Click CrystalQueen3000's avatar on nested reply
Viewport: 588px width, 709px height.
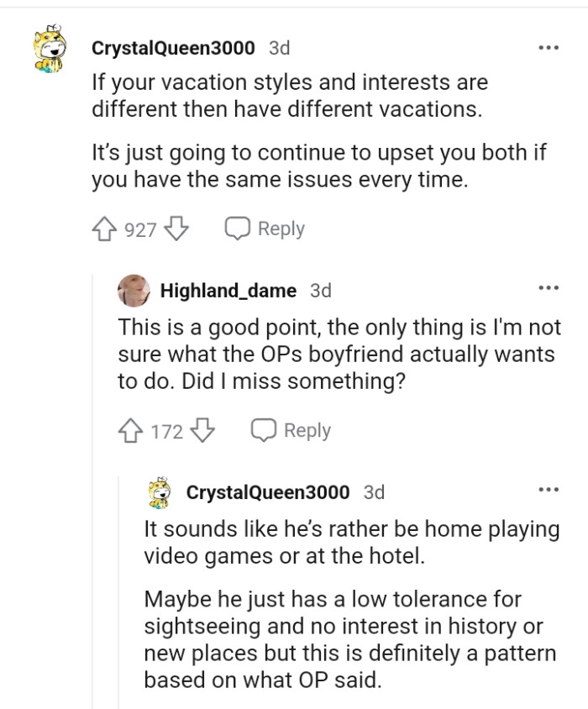pos(161,492)
